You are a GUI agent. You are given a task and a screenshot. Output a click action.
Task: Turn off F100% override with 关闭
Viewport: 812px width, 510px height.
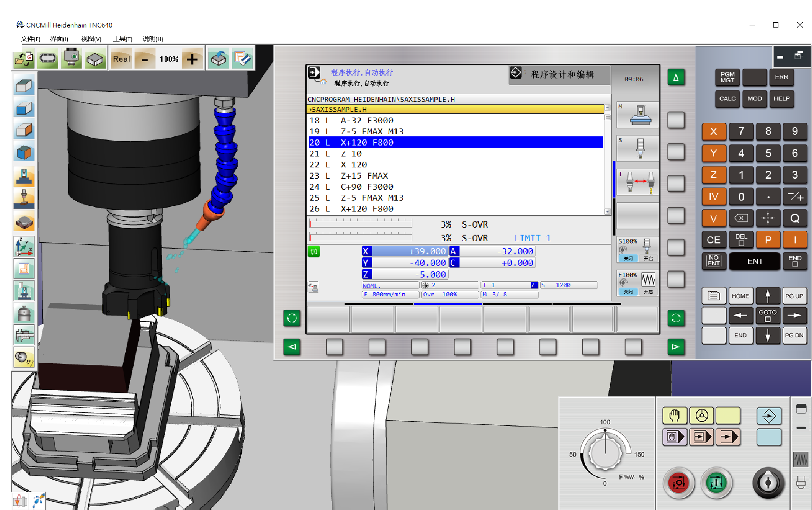pyautogui.click(x=628, y=291)
